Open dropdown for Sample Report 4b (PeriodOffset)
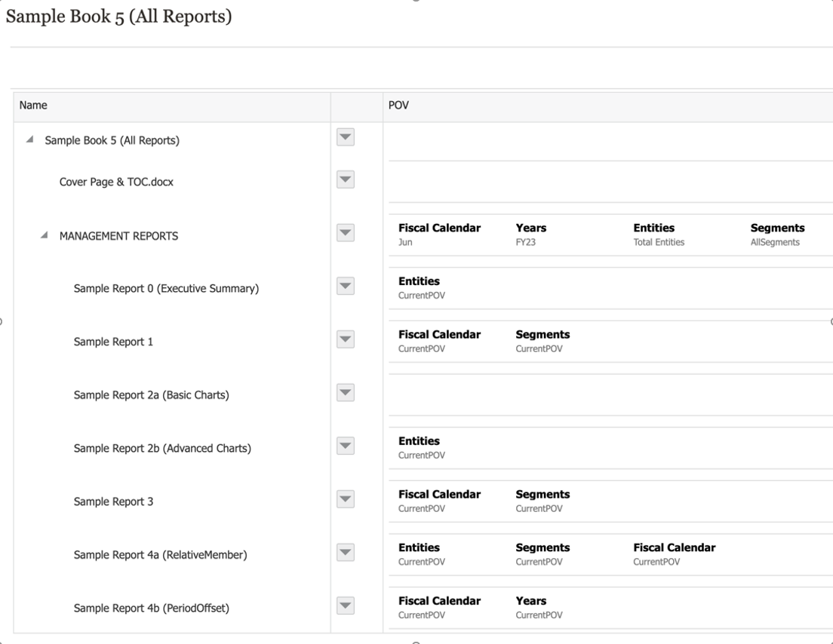This screenshot has width=833, height=644. pos(345,606)
